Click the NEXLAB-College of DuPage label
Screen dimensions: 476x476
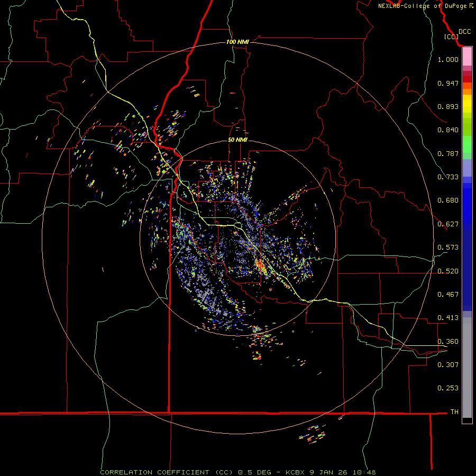(425, 6)
